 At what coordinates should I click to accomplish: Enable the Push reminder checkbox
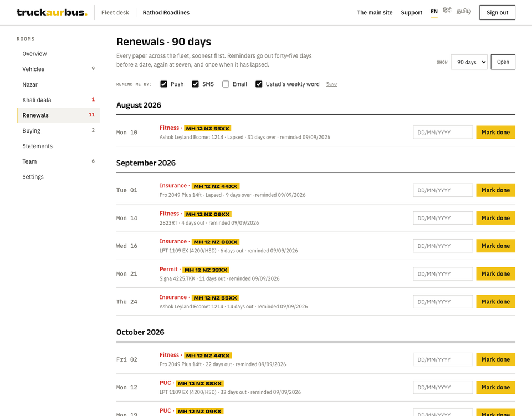pos(163,84)
